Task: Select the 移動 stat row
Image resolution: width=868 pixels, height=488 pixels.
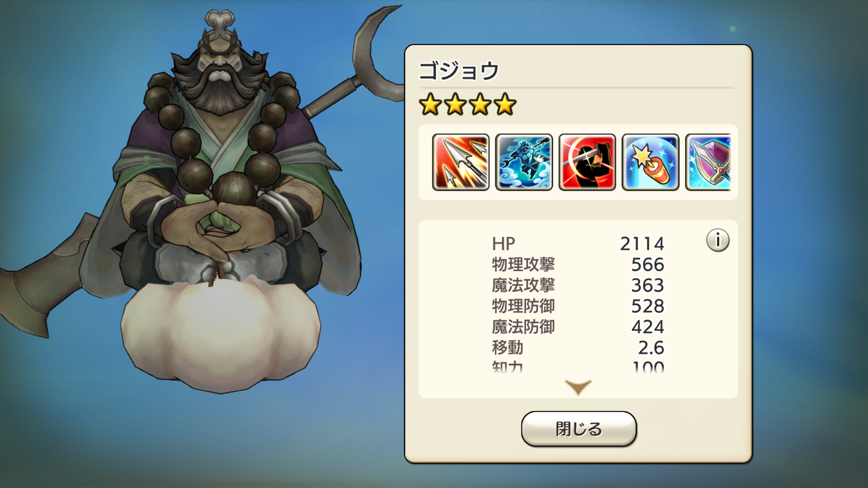Action: pyautogui.click(x=578, y=348)
